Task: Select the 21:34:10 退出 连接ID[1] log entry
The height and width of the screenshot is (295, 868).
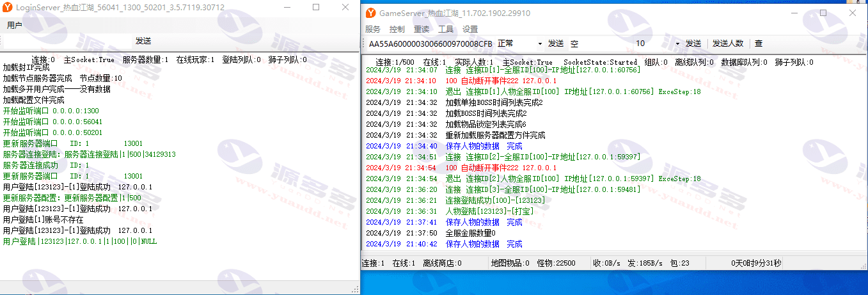Action: coord(533,92)
